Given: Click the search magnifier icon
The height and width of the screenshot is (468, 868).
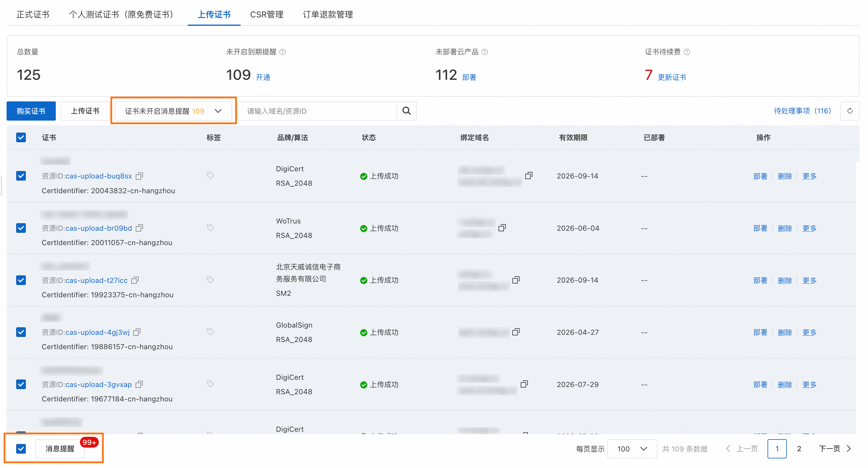Looking at the screenshot, I should (x=407, y=111).
